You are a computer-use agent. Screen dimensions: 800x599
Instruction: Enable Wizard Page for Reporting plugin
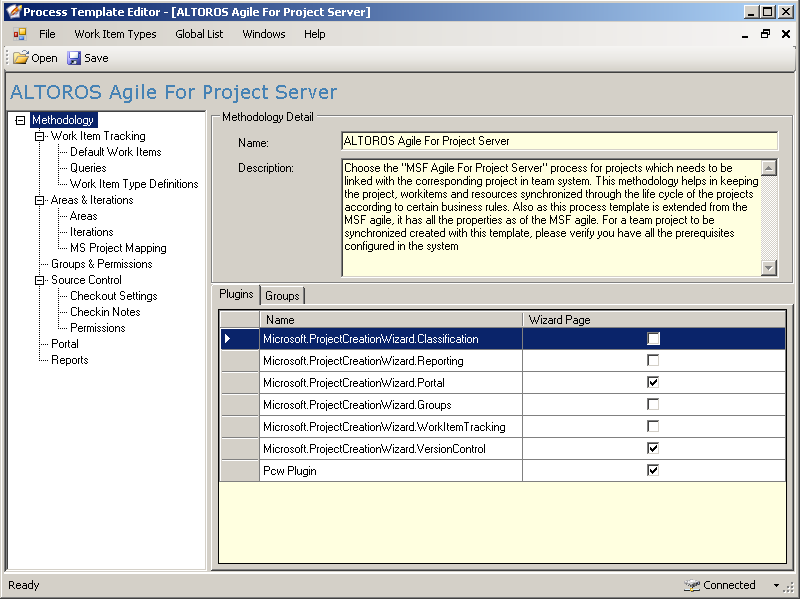653,360
